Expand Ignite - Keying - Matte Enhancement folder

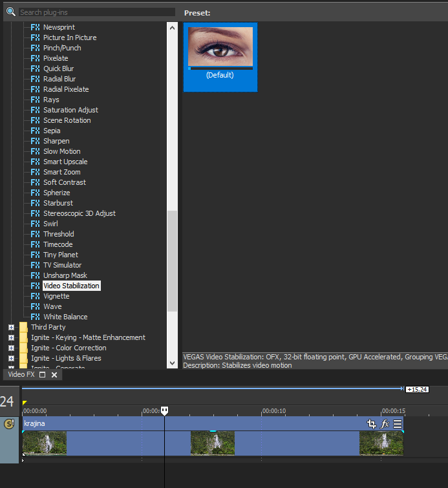[11, 337]
